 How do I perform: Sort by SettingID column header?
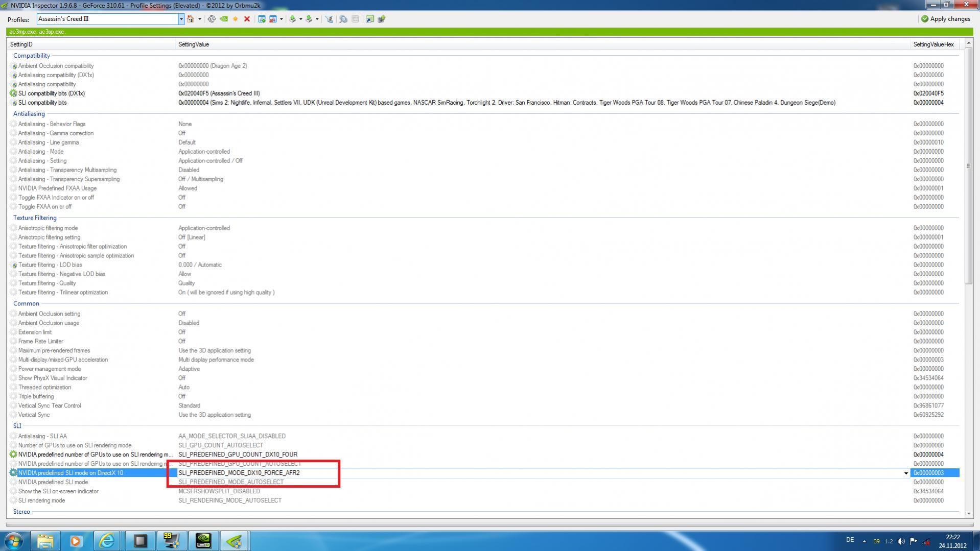(92, 44)
